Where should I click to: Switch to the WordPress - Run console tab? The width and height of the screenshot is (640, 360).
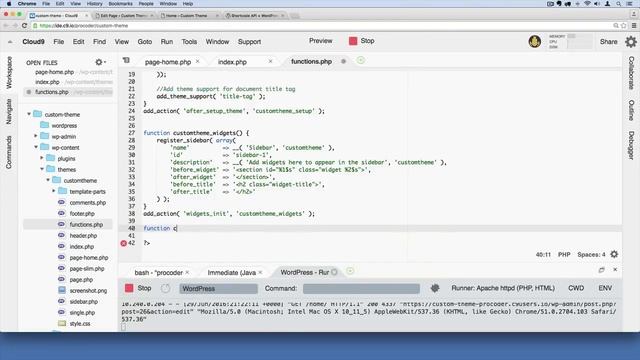(x=304, y=272)
